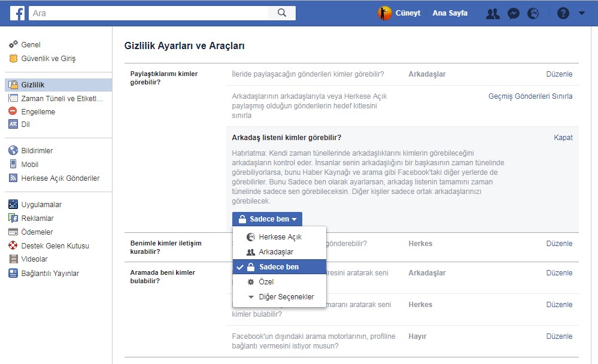Select Arkadaşlar audience option
The image size is (598, 364).
[275, 252]
